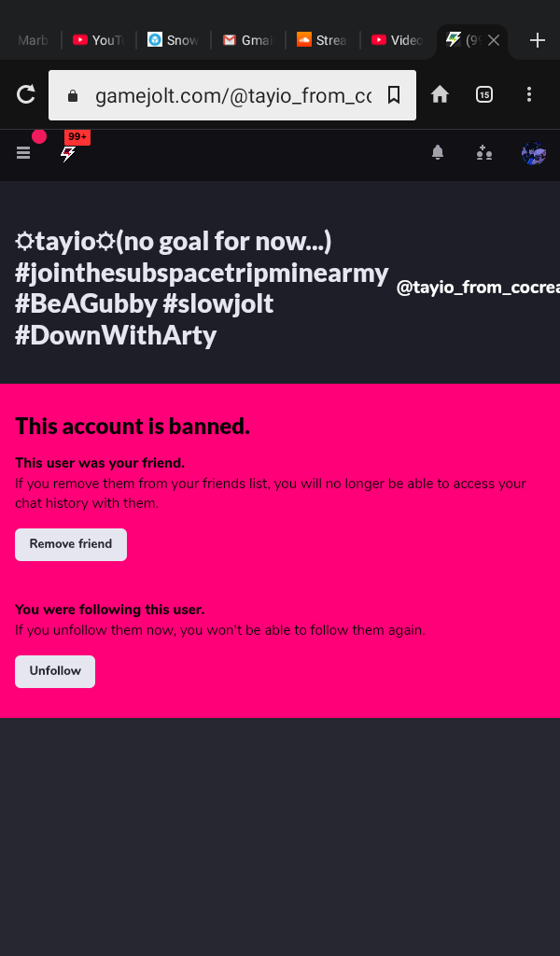Viewport: 560px width, 956px height.
Task: Open the friends list icon
Action: 484,153
